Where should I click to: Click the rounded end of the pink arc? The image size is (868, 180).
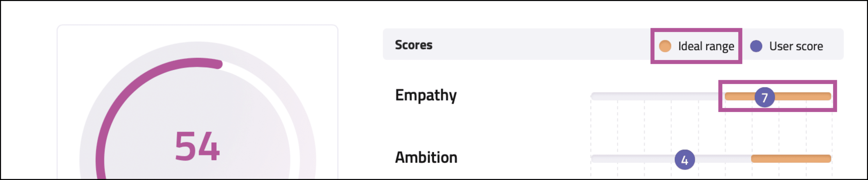(219, 64)
